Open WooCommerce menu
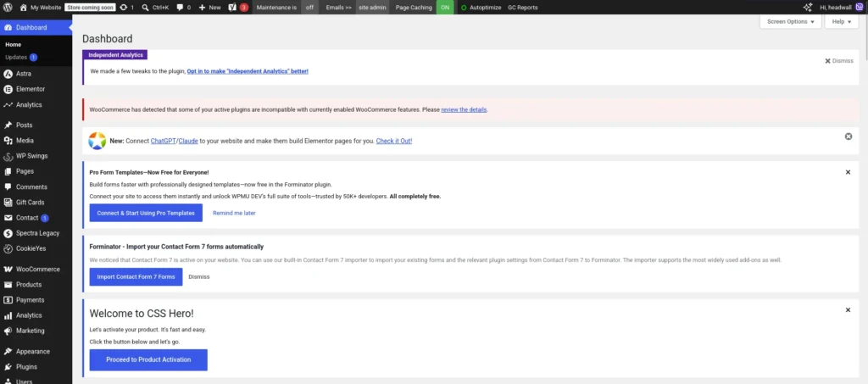868x384 pixels. [x=36, y=270]
